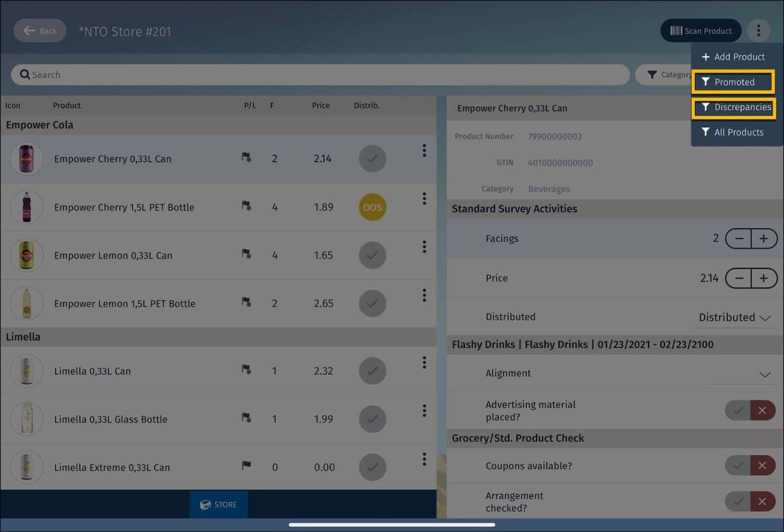Screen dimensions: 784x532
Task: Set Coupons available to yes
Action: pyautogui.click(x=738, y=465)
